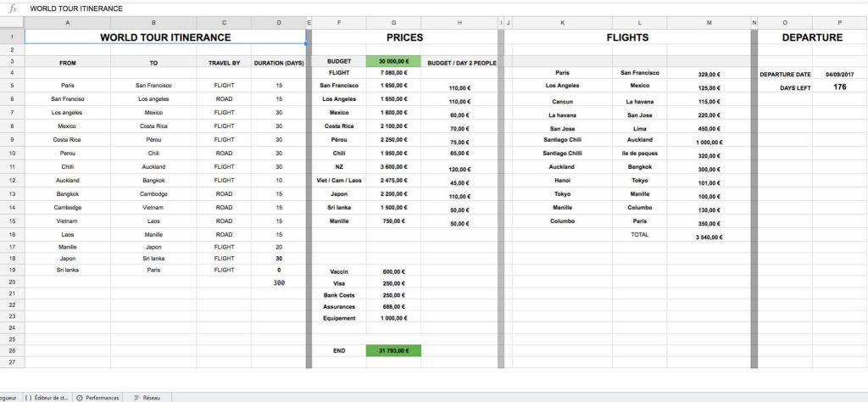Viewport: 868px width, 402px height.
Task: Click the Vaccin price cell 600,00 €
Action: (x=393, y=271)
